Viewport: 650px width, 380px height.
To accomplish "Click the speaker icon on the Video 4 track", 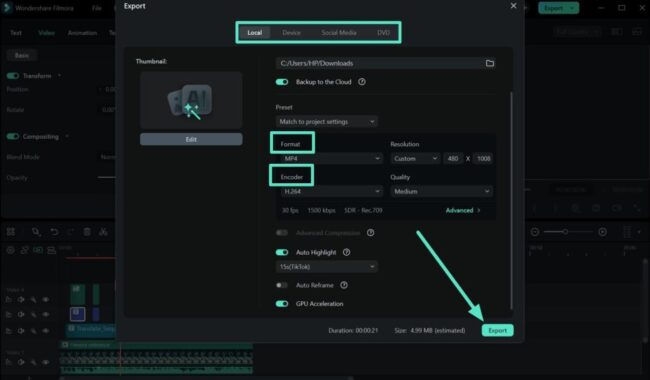I will [21, 300].
